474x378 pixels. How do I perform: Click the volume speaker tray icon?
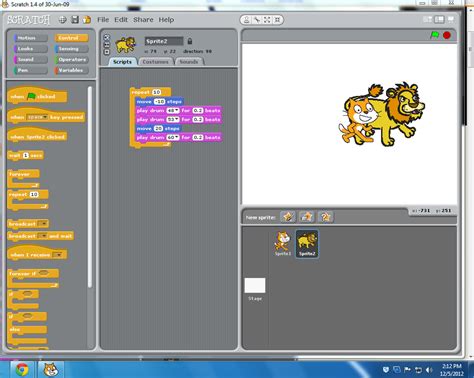click(429, 370)
